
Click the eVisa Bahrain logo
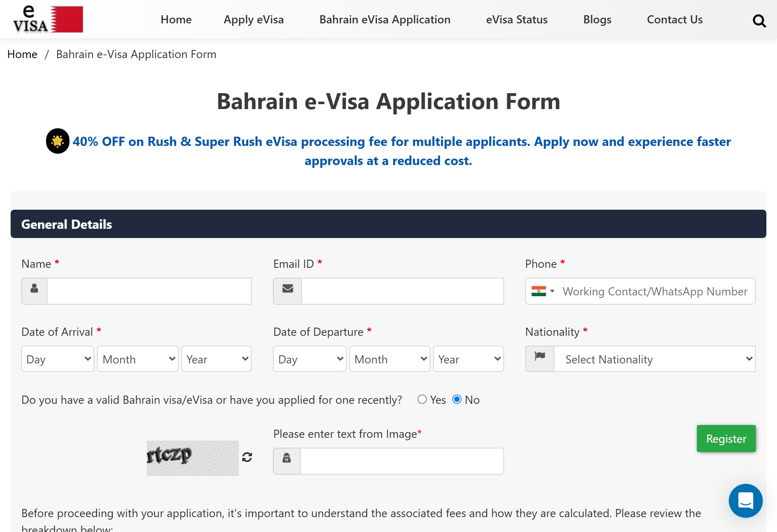click(48, 19)
